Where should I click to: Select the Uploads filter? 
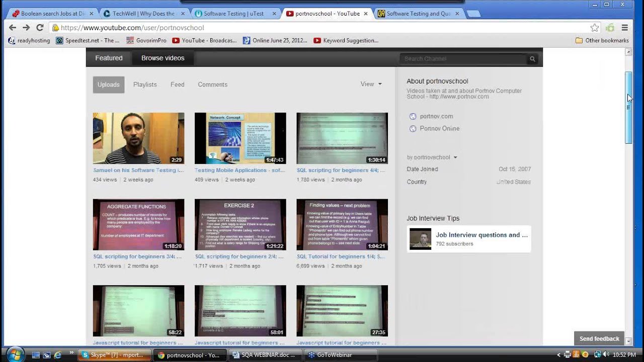coord(109,84)
